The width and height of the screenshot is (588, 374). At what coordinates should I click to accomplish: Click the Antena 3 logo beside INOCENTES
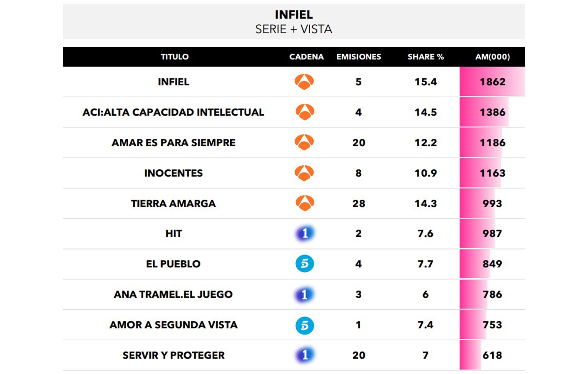(304, 173)
